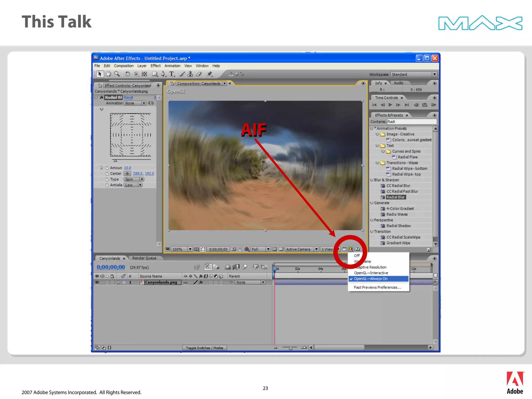Open the Type Spin dropdown
This screenshot has height=399, width=532.
pyautogui.click(x=134, y=179)
